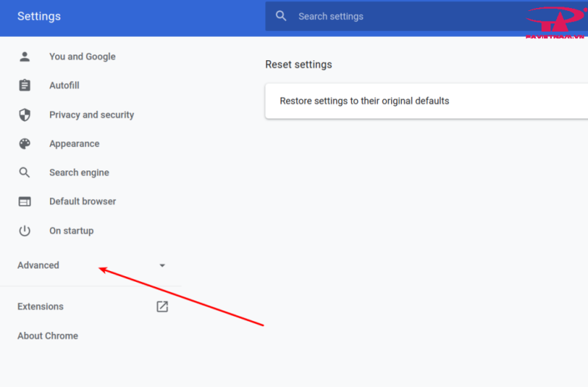Click the Autofill clipboard icon
This screenshot has height=387, width=588.
[x=25, y=85]
